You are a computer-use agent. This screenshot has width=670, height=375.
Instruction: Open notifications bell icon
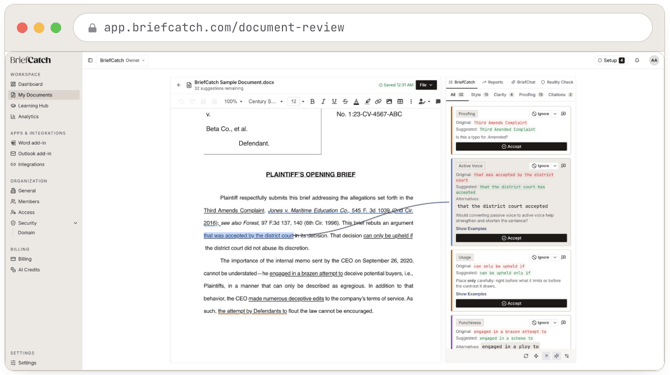637,60
